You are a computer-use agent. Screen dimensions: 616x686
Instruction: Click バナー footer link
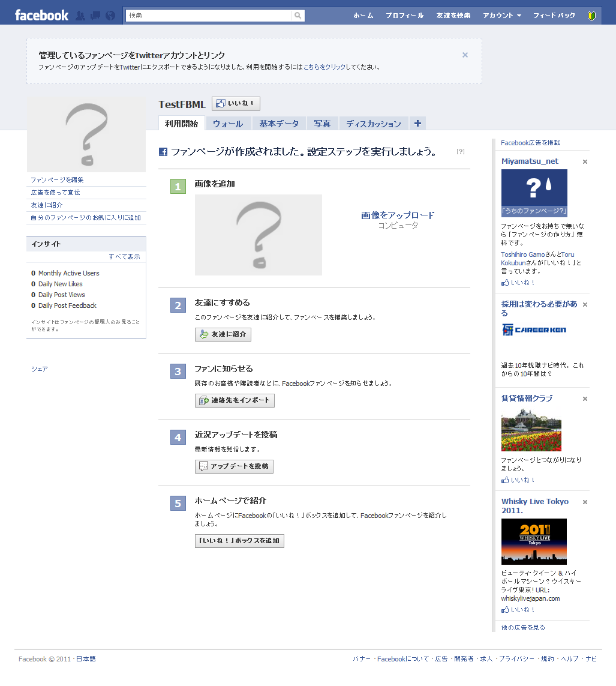point(362,659)
